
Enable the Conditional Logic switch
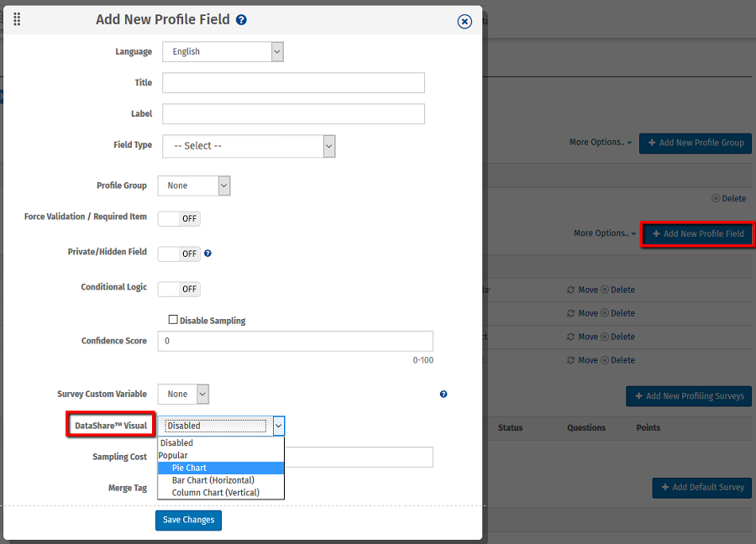coord(179,289)
